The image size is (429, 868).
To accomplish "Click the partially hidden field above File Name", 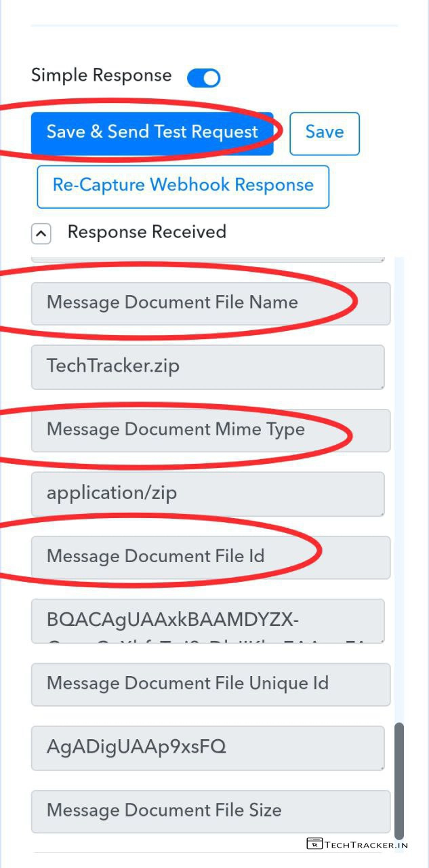I will point(207,258).
